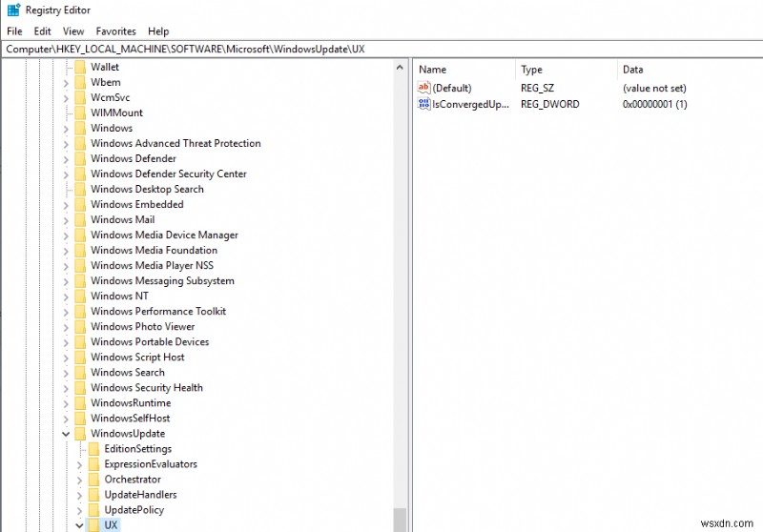The width and height of the screenshot is (763, 532).
Task: Click the 0x00000001 (1) data cell
Action: pos(654,104)
